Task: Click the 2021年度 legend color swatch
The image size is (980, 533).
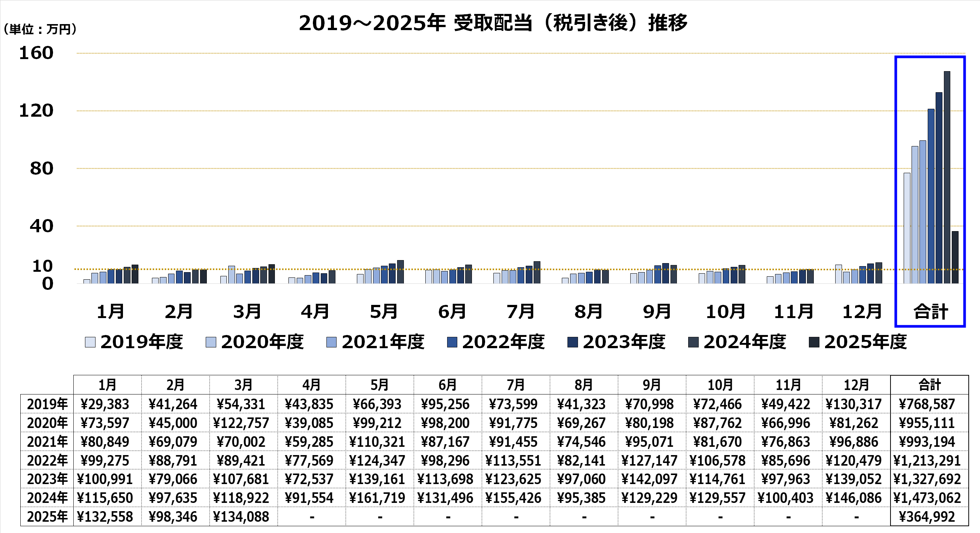Action: [x=331, y=342]
